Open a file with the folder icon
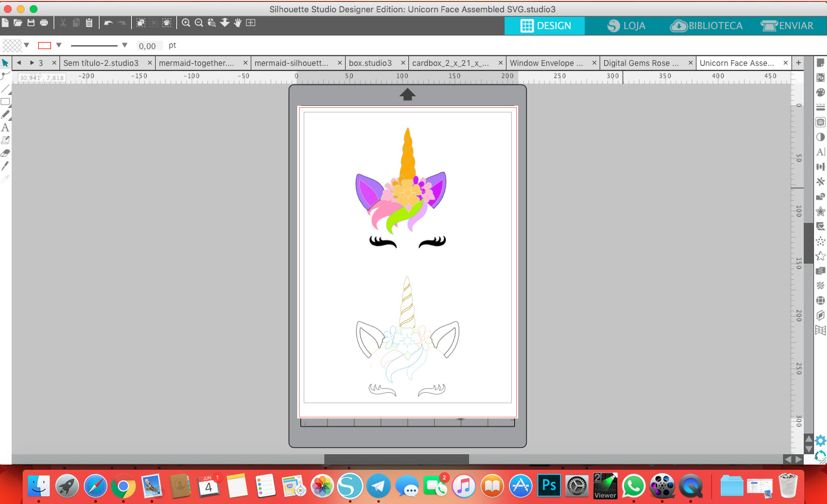The height and width of the screenshot is (504, 827). point(17,23)
